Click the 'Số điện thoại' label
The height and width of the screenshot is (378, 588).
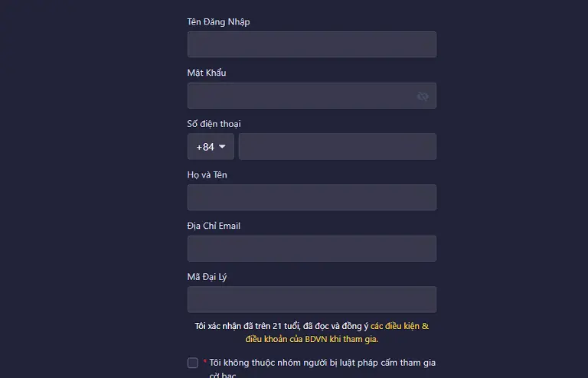pyautogui.click(x=214, y=124)
